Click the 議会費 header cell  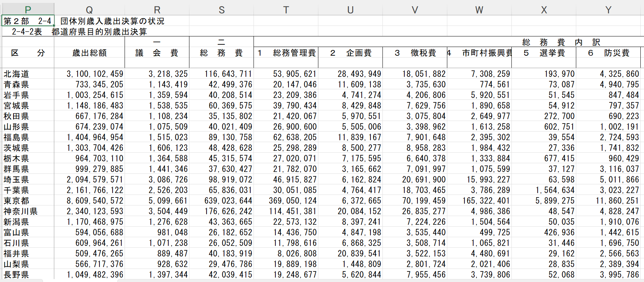coord(157,53)
